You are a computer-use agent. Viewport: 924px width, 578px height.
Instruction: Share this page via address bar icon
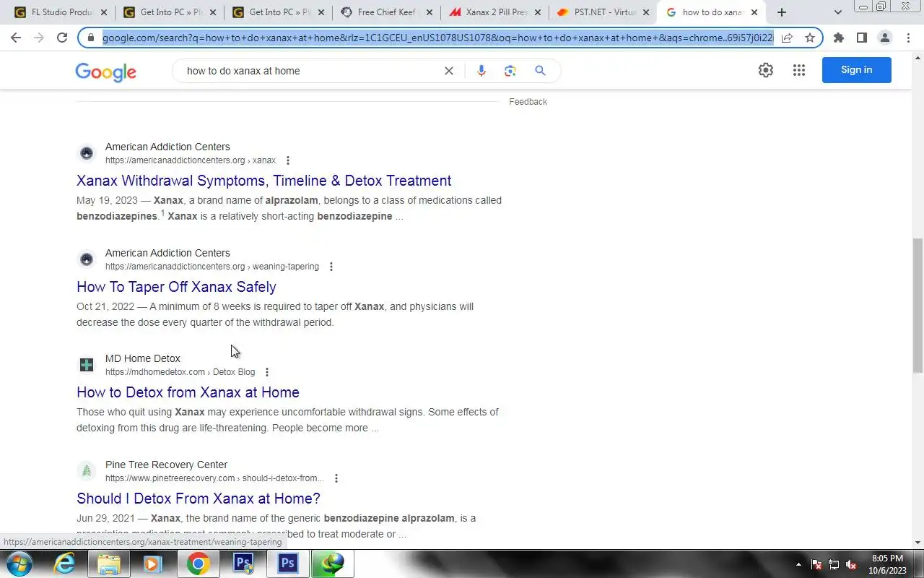click(787, 38)
